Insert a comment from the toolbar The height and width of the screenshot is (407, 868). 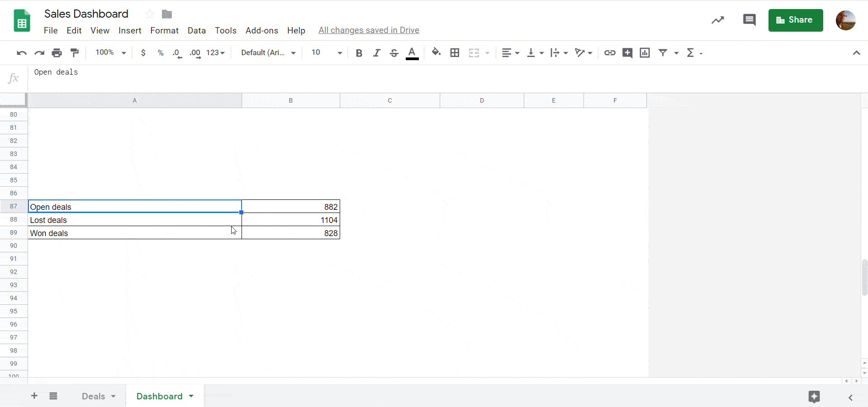click(x=627, y=53)
